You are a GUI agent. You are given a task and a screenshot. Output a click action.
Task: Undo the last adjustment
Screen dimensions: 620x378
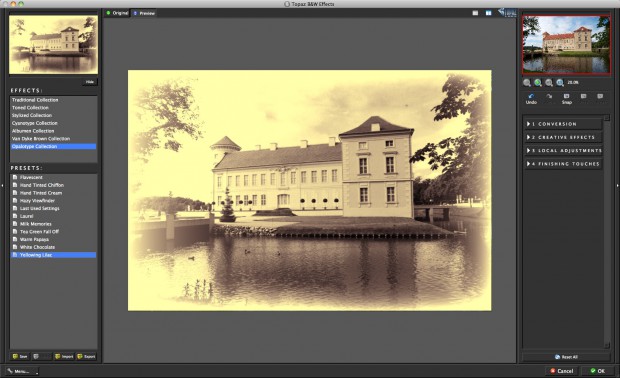click(x=531, y=99)
